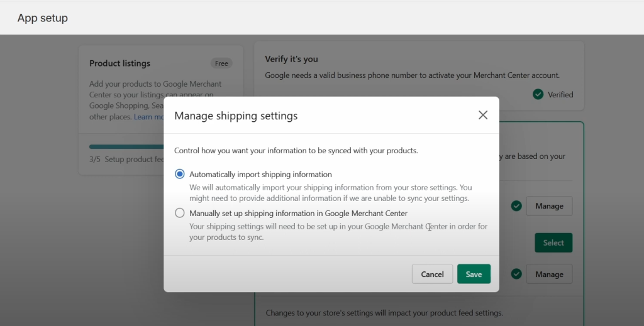Open the Learn more link in Product listings
644x326 pixels.
(148, 117)
